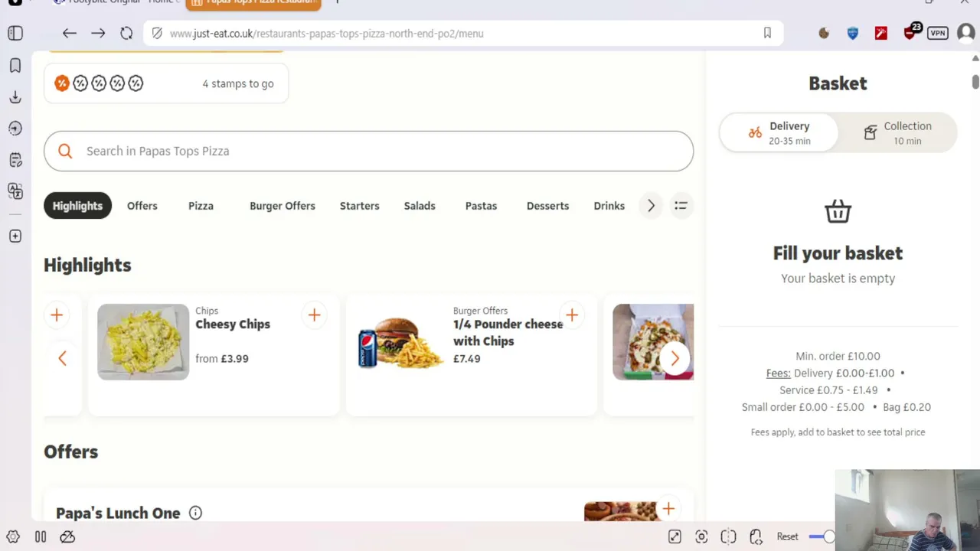Viewport: 980px width, 551px height.
Task: Click the Reset zoom button
Action: click(787, 536)
